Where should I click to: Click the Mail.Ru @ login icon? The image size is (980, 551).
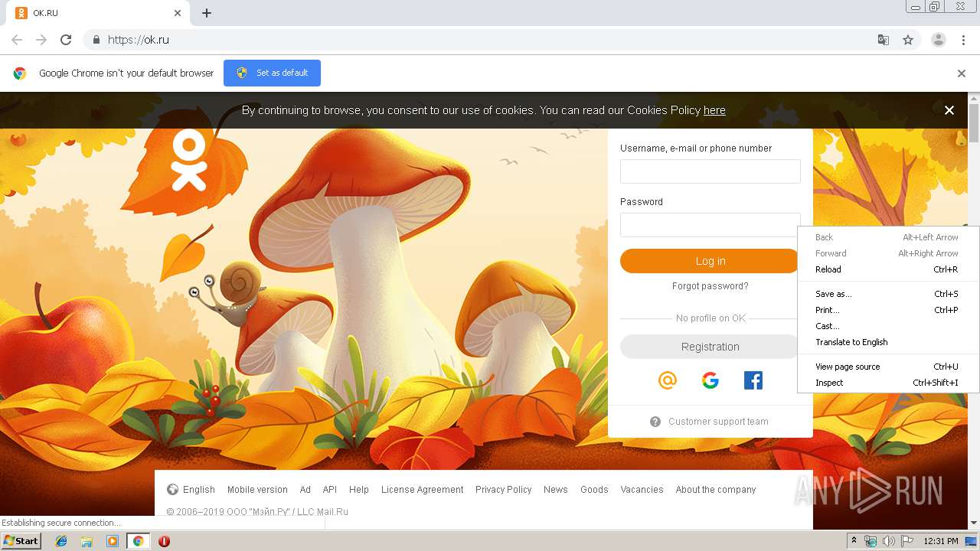pos(668,380)
